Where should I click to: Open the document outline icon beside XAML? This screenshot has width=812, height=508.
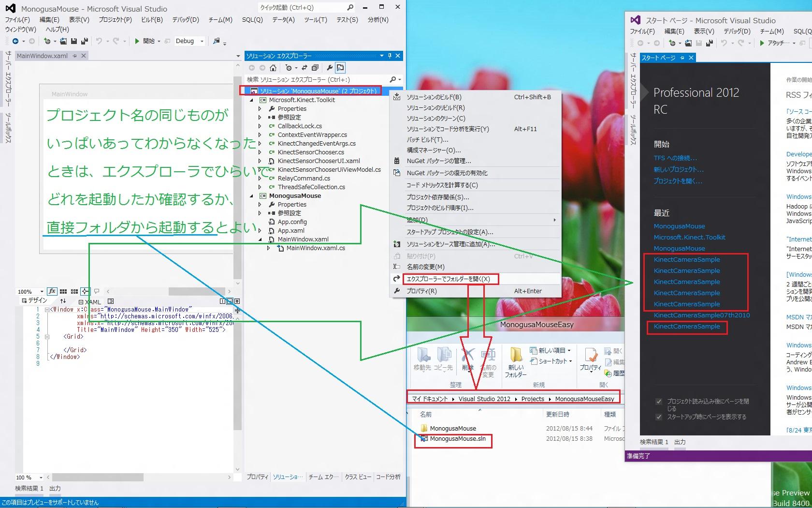click(111, 301)
